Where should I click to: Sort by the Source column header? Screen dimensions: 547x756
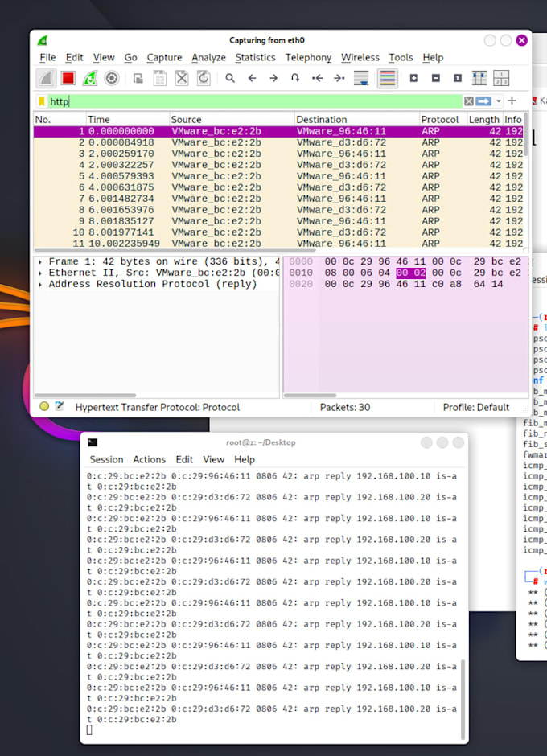[232, 119]
